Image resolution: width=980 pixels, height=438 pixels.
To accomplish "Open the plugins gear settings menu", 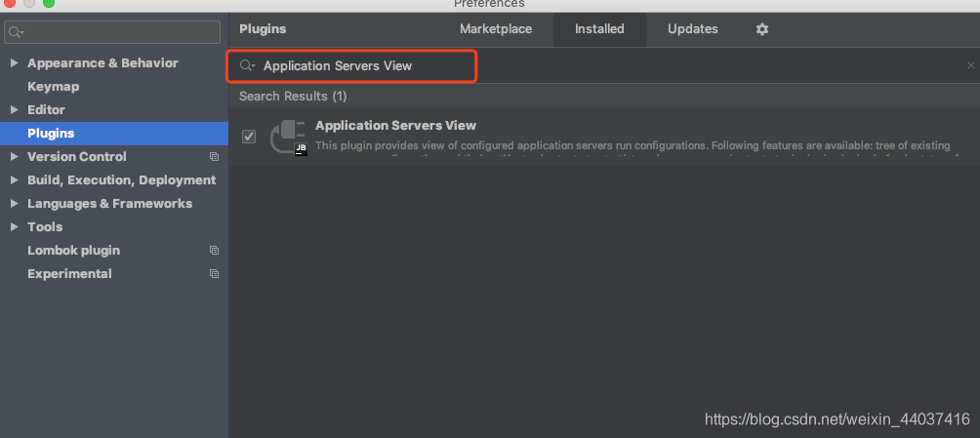I will 762,29.
